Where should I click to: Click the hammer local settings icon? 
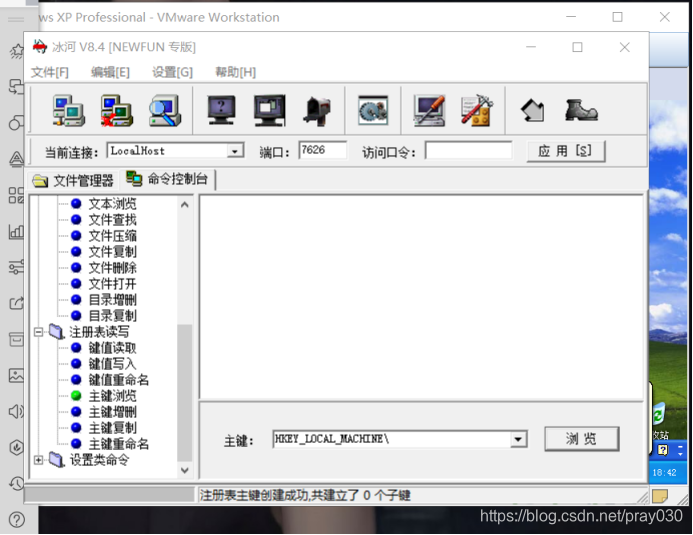click(476, 110)
